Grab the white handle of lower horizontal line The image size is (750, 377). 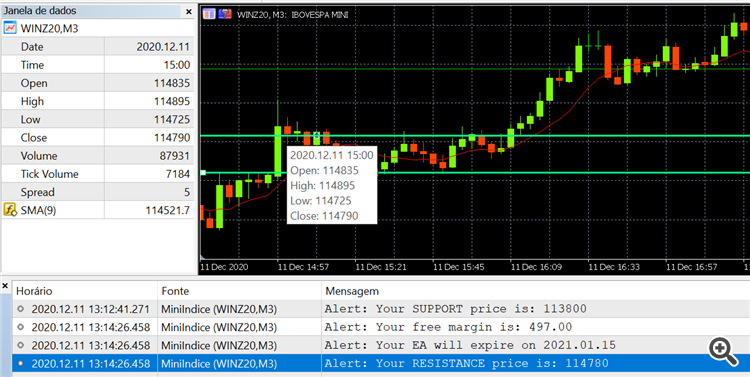(203, 173)
